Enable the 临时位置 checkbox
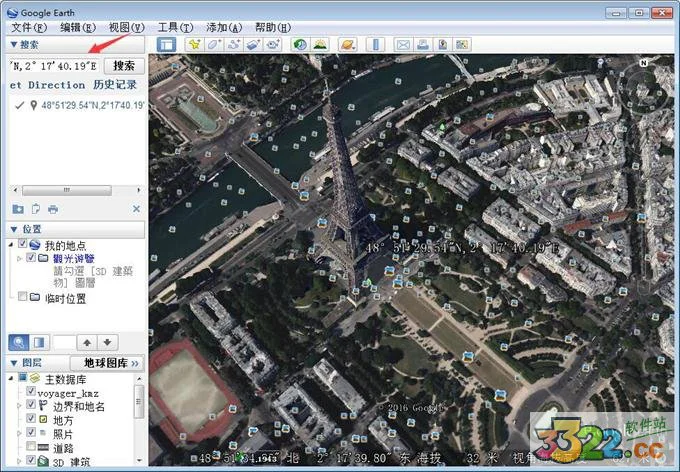680x472 pixels. coord(22,296)
